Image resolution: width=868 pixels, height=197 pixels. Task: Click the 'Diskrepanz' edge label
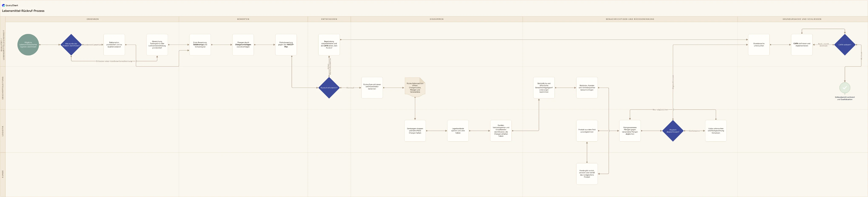(x=694, y=131)
